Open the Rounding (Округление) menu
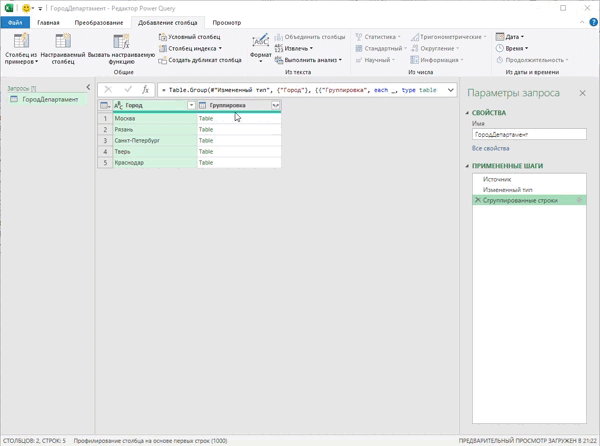 coord(435,49)
